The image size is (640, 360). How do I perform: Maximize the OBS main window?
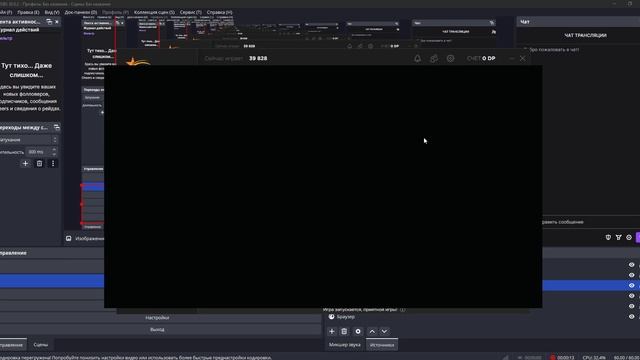pos(630,4)
